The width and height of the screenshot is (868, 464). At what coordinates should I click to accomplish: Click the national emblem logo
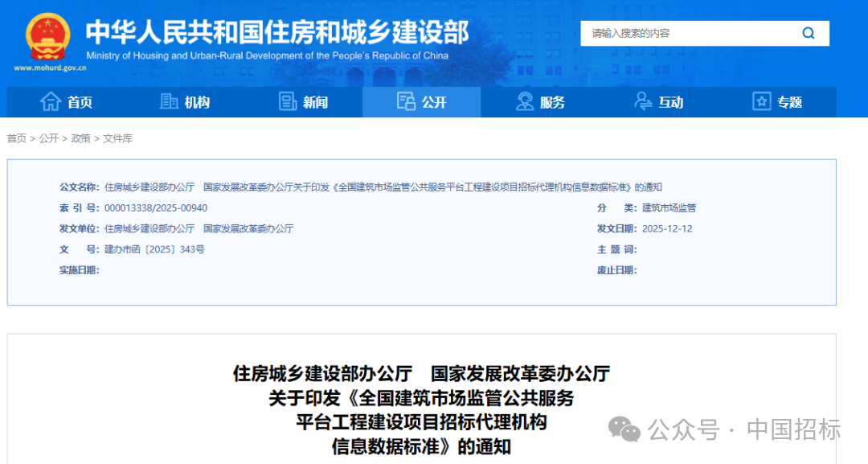click(x=47, y=35)
